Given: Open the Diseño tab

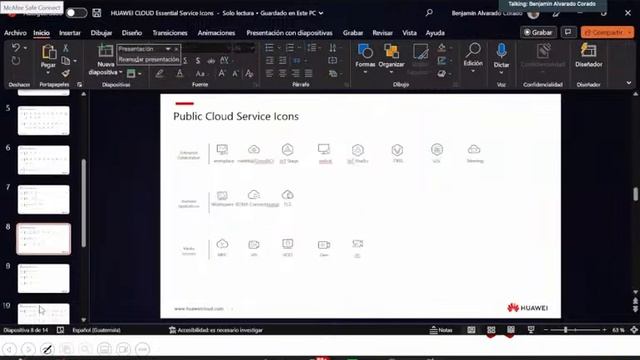Looking at the screenshot, I should pos(132,33).
